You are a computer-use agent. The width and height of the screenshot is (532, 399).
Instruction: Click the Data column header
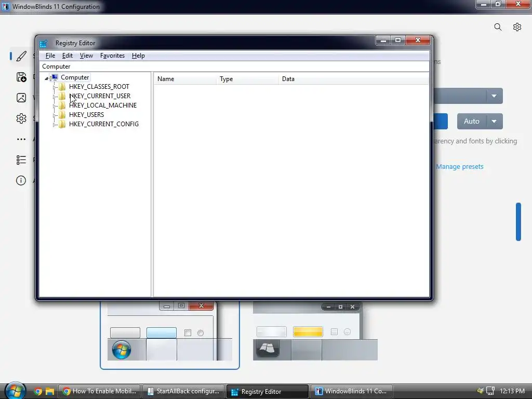(353, 79)
